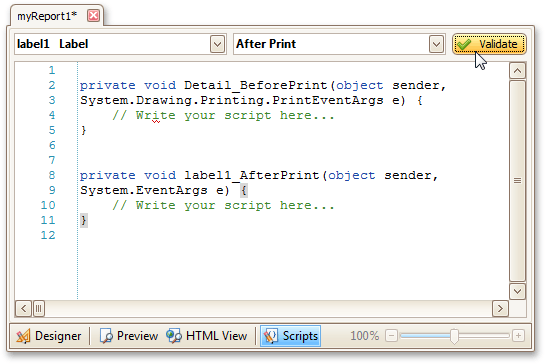Switch to the Designer view
Viewport: 545px width, 364px height.
coord(49,336)
